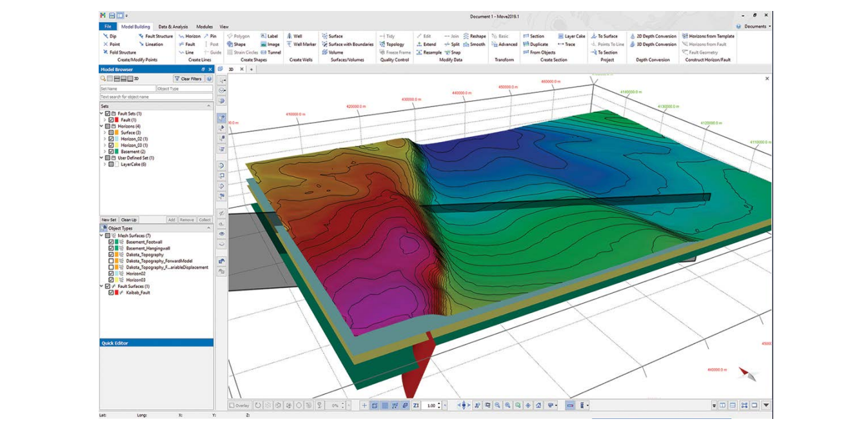
Task: Create a Volume
Action: (x=332, y=52)
